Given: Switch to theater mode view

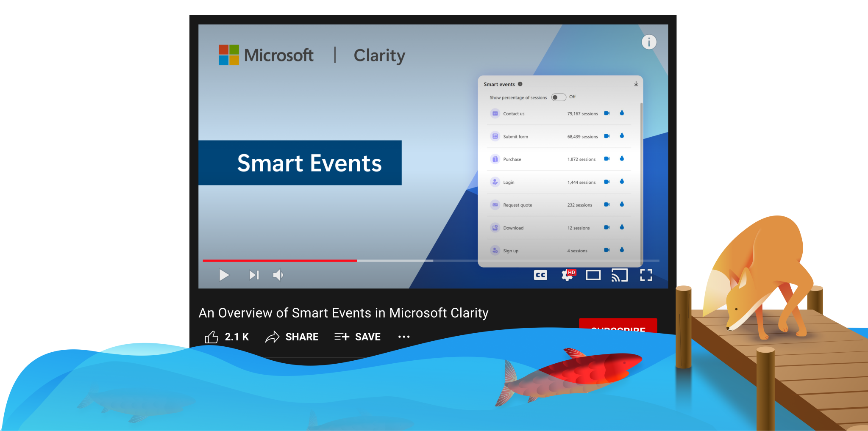Looking at the screenshot, I should coord(593,275).
